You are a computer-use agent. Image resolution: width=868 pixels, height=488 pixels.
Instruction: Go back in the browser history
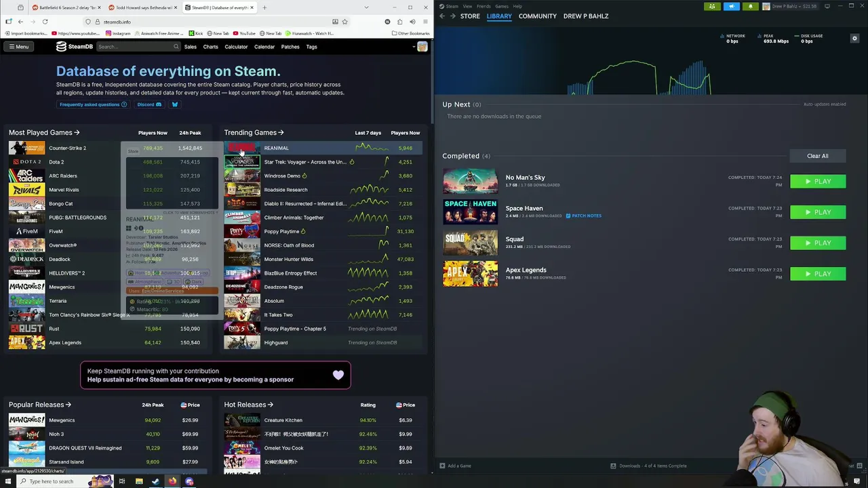pyautogui.click(x=20, y=22)
